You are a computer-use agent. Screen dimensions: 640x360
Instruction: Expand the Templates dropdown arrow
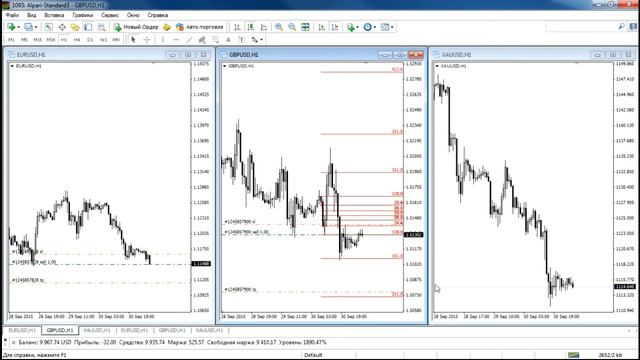(x=392, y=27)
